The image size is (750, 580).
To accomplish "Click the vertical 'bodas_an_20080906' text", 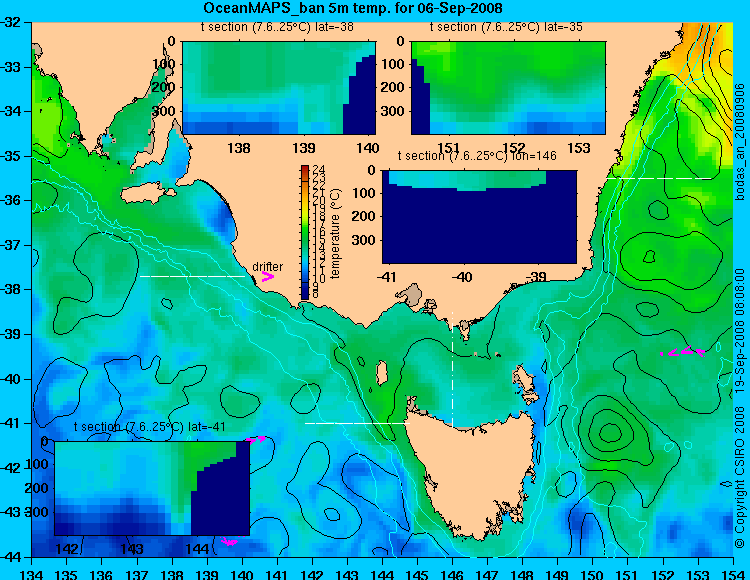I will [740, 142].
